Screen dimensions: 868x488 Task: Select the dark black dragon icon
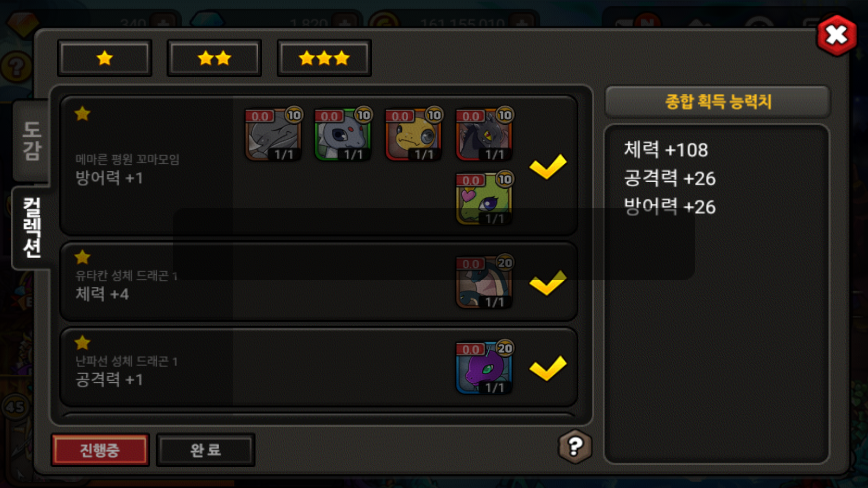pos(484,134)
